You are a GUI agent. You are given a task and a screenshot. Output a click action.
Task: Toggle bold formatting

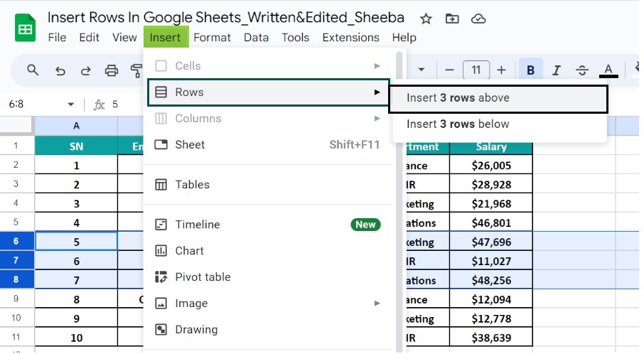coord(530,70)
